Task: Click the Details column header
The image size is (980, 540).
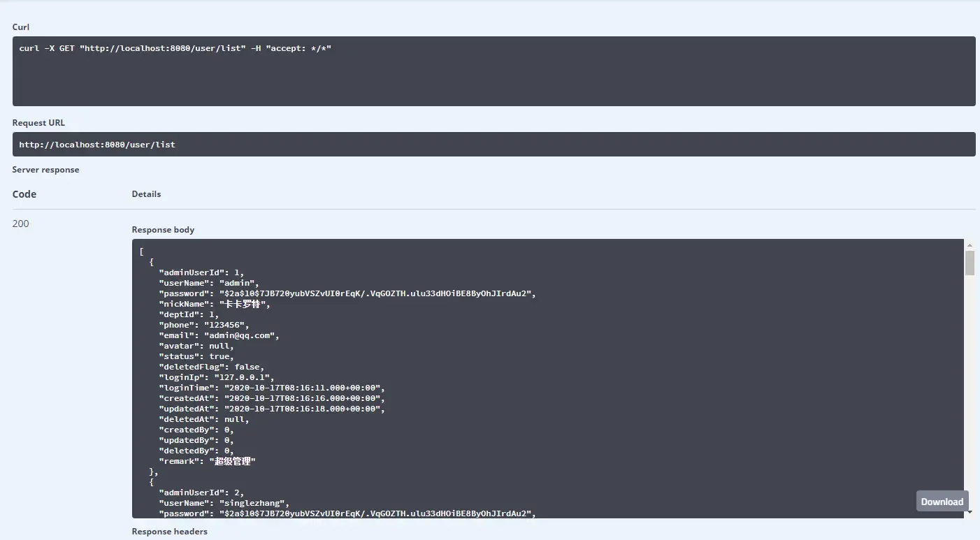Action: coord(146,194)
